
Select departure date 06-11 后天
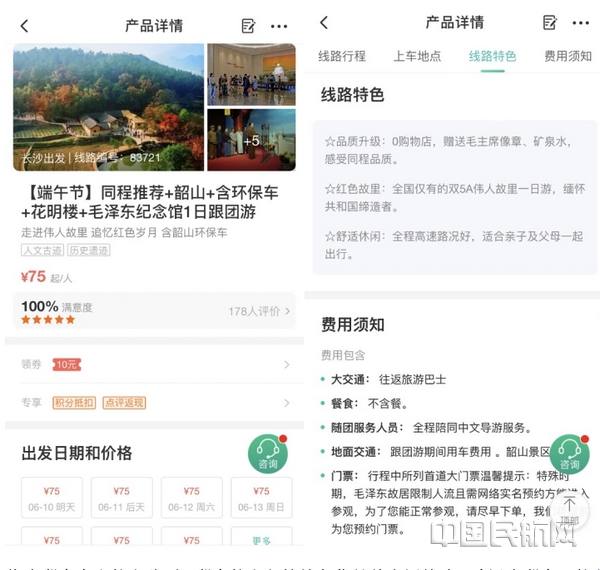(x=122, y=498)
